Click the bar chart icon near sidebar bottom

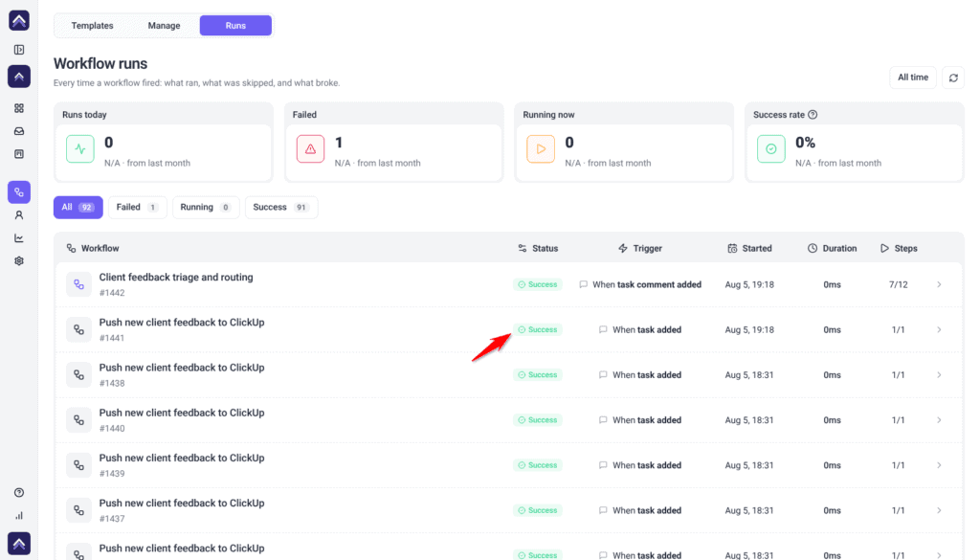[19, 516]
